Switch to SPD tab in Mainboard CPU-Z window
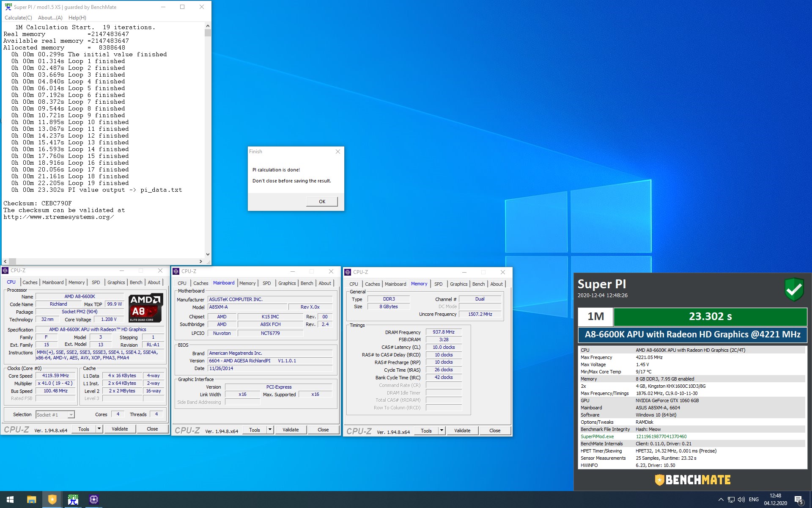The image size is (812, 508). pyautogui.click(x=266, y=283)
